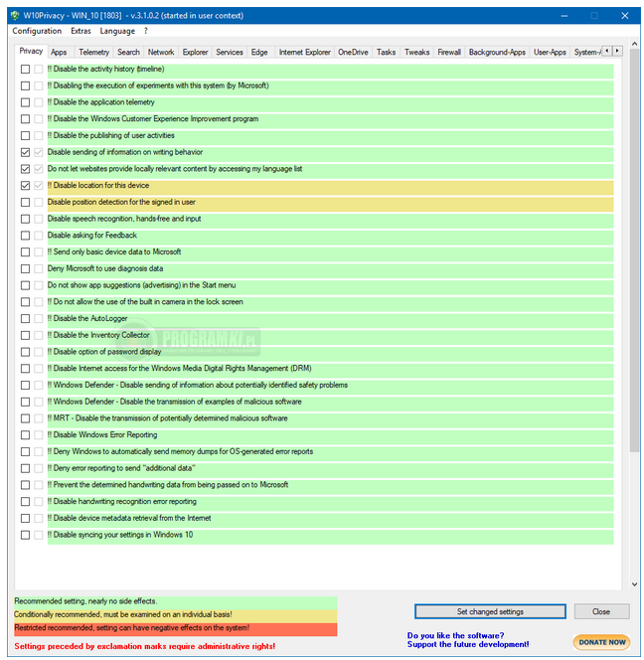Click the W10Privacy shield icon in title bar
644x660 pixels.
15,16
